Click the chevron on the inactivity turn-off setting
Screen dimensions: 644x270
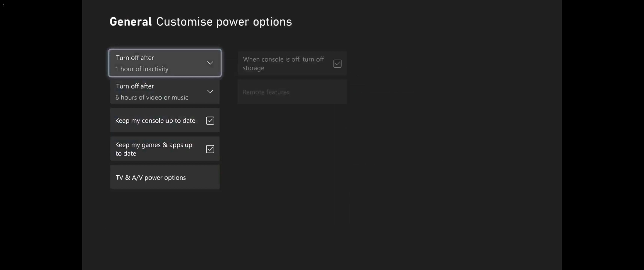210,63
